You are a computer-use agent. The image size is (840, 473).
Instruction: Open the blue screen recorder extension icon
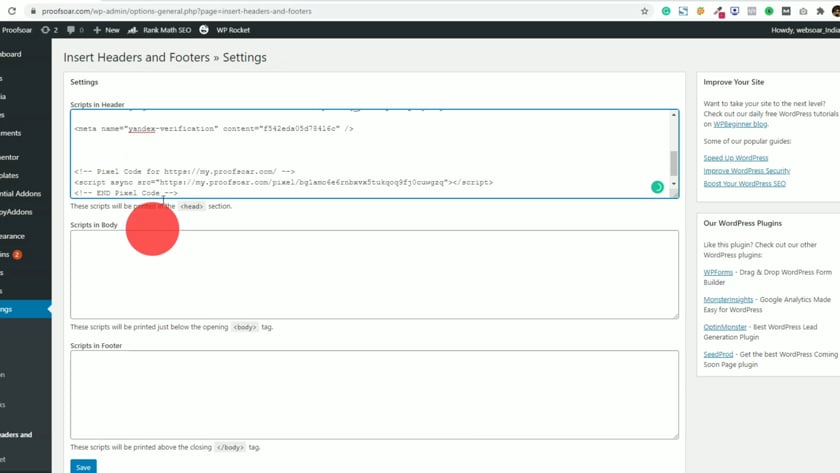(734, 11)
